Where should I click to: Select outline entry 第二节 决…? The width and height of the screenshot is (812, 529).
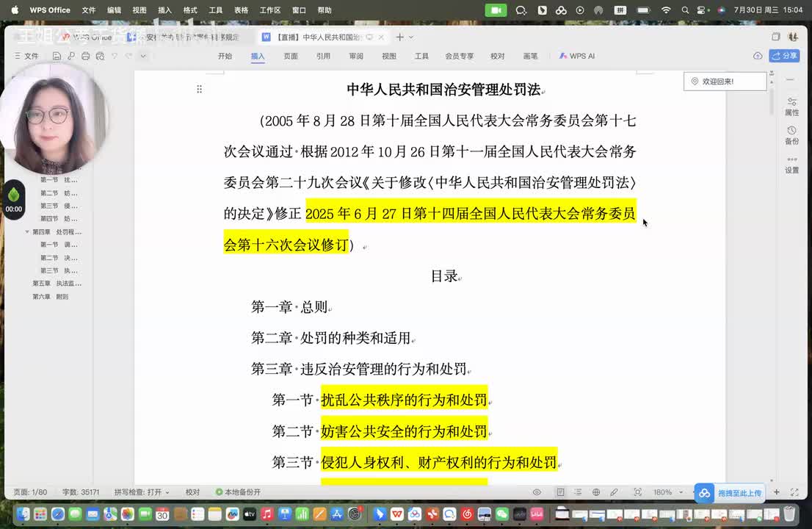point(59,257)
